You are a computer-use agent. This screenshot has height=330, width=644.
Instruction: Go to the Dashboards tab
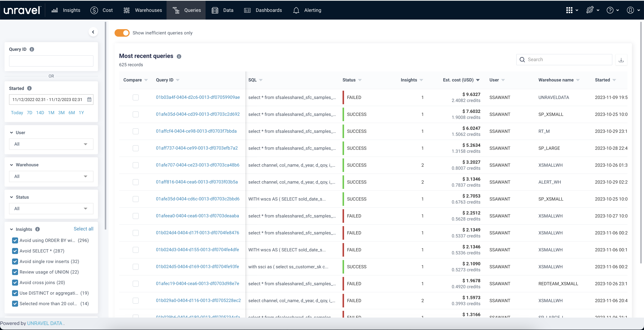pos(263,10)
